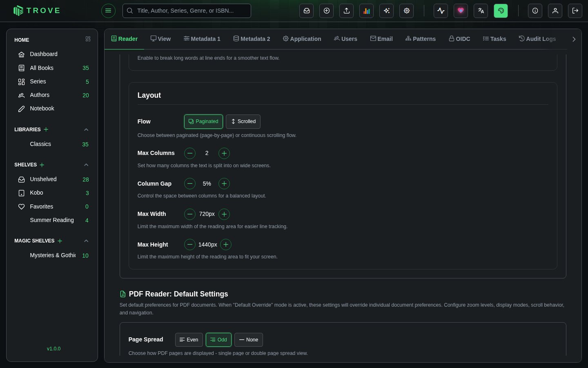Open the user profile icon
The width and height of the screenshot is (588, 368).
pos(555,11)
